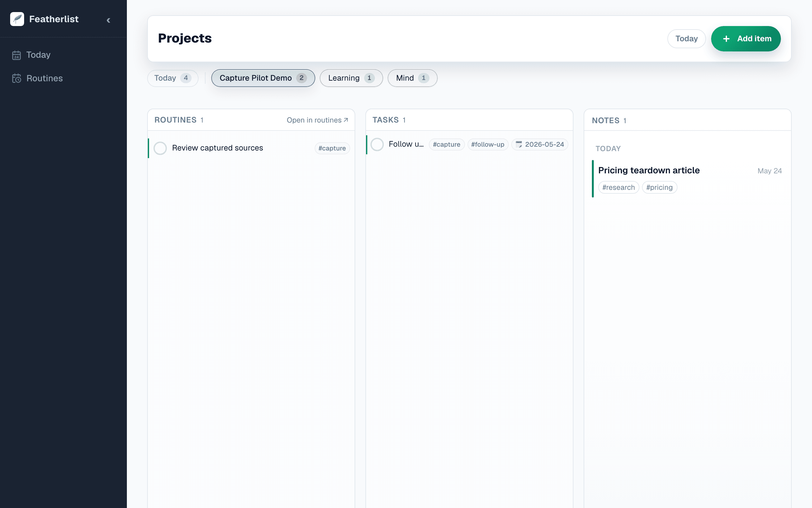Click the count badge 2 on Capture Pilot Demo
Viewport: 812px width, 508px height.
[301, 78]
